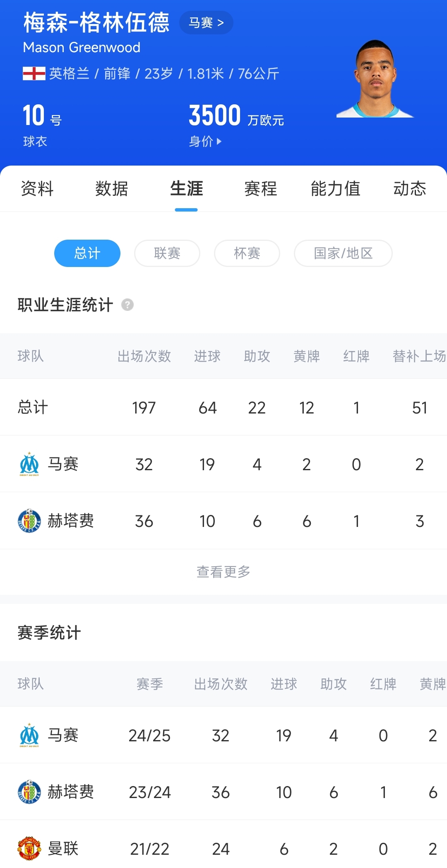The width and height of the screenshot is (447, 868).
Task: Click the career stats help question-mark icon
Action: coord(127,305)
